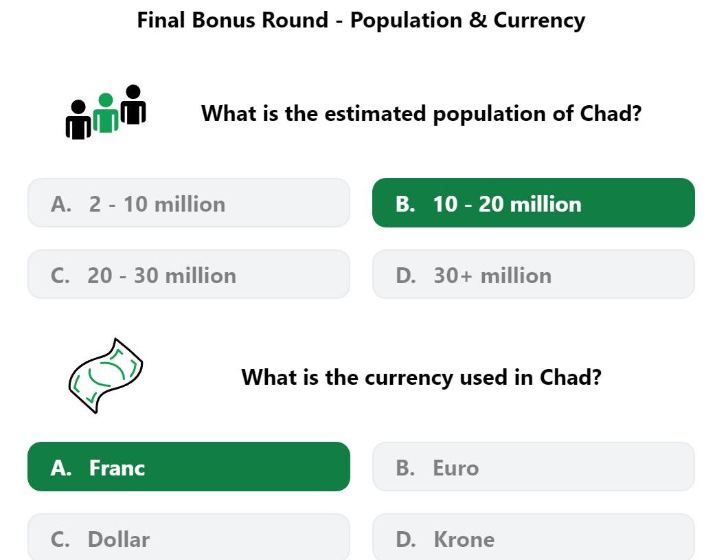Image resolution: width=728 pixels, height=560 pixels.
Task: Click the Final Bonus Round heading
Action: 361,21
